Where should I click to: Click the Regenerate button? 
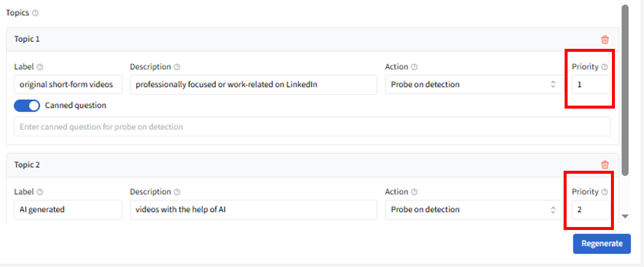pos(602,244)
